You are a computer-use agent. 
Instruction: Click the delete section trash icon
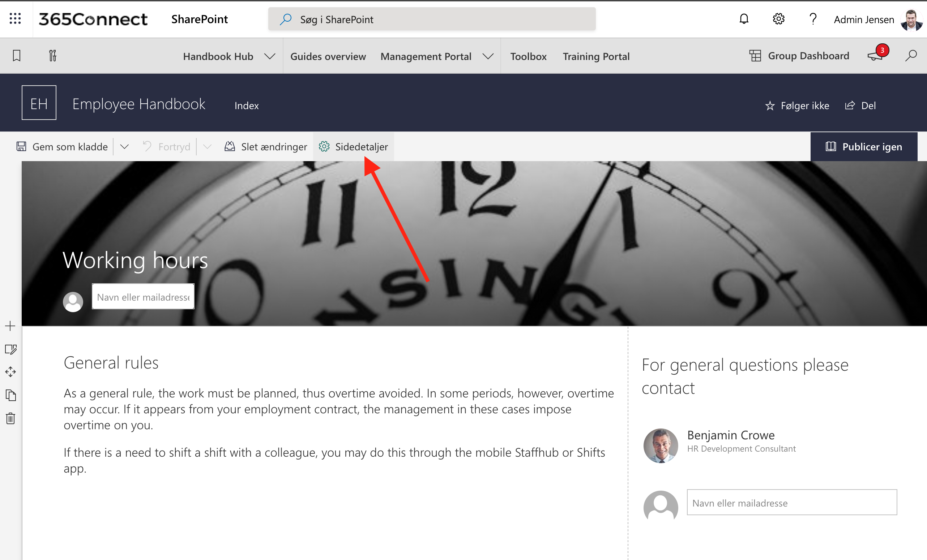10,418
